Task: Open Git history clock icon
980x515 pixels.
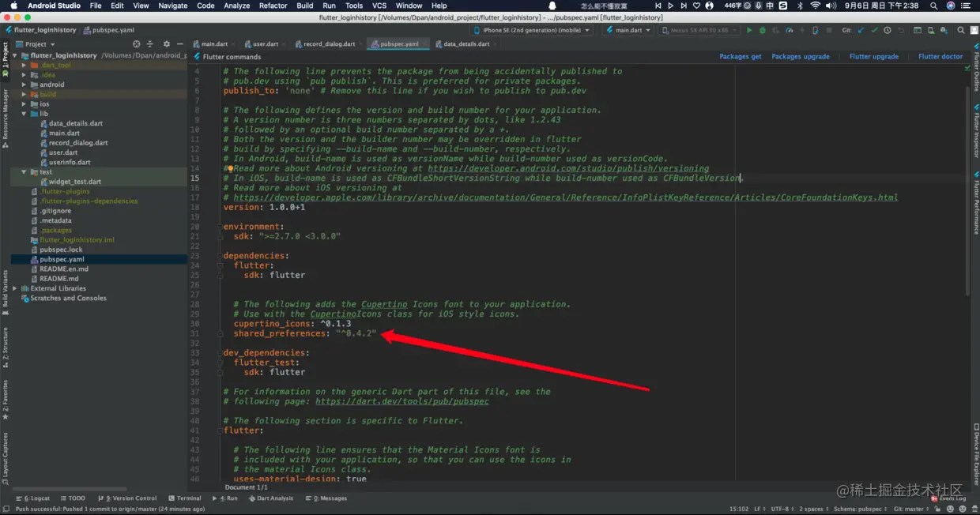Action: 888,30
